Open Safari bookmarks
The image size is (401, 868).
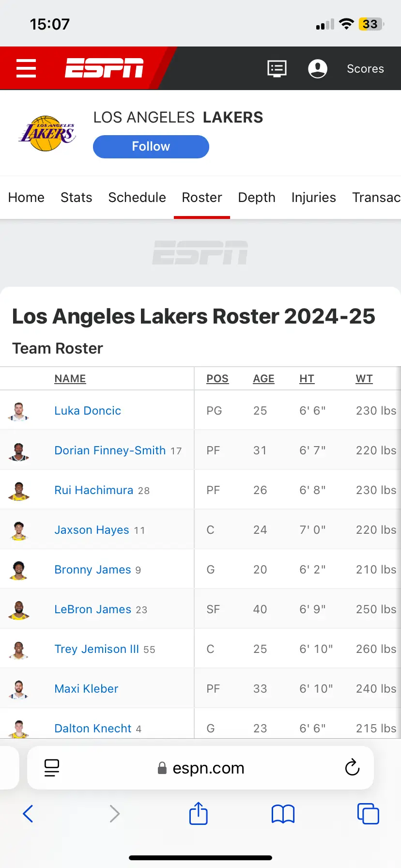tap(283, 814)
